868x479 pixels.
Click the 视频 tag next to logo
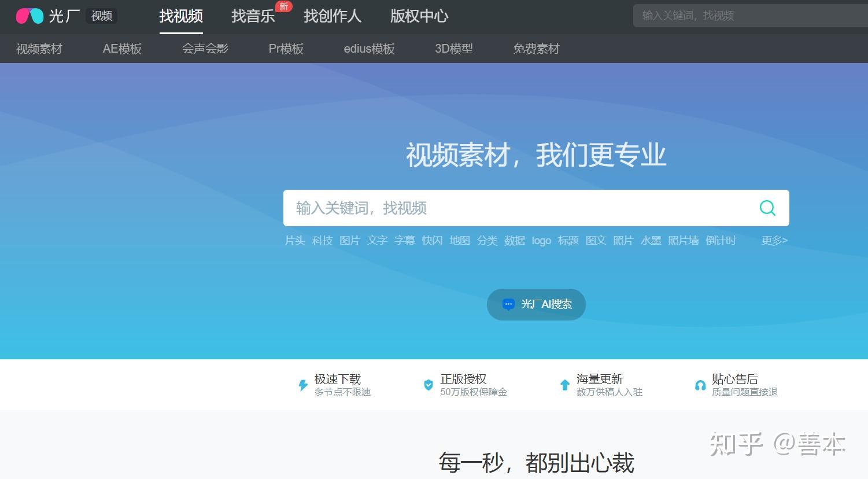pos(102,16)
